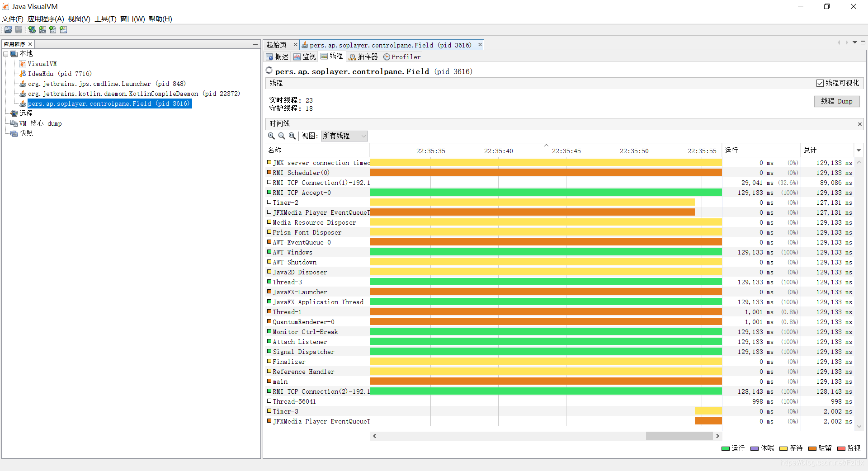The height and width of the screenshot is (471, 868).
Task: Select the main thread row
Action: click(x=560, y=382)
